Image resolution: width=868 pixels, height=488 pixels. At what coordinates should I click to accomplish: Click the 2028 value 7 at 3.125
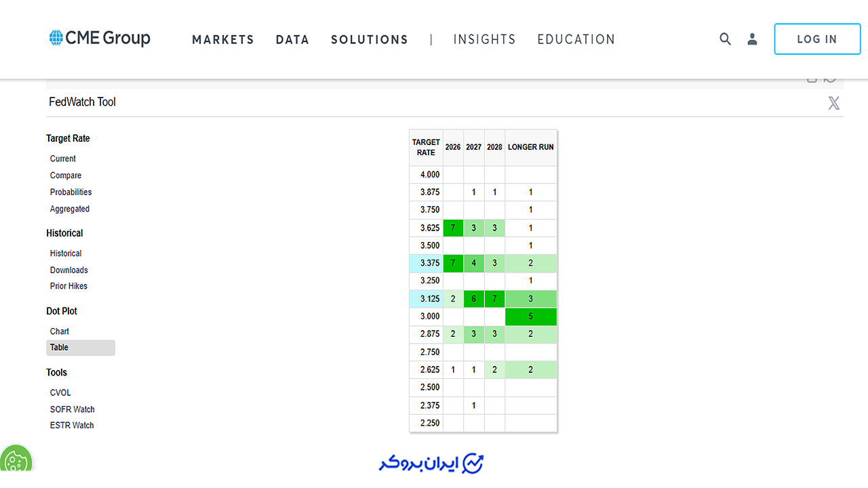(x=495, y=299)
